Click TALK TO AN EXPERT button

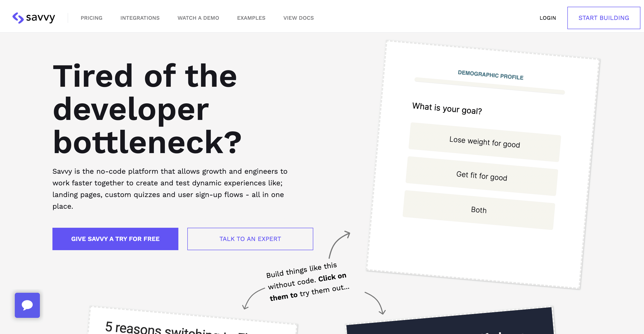point(250,239)
